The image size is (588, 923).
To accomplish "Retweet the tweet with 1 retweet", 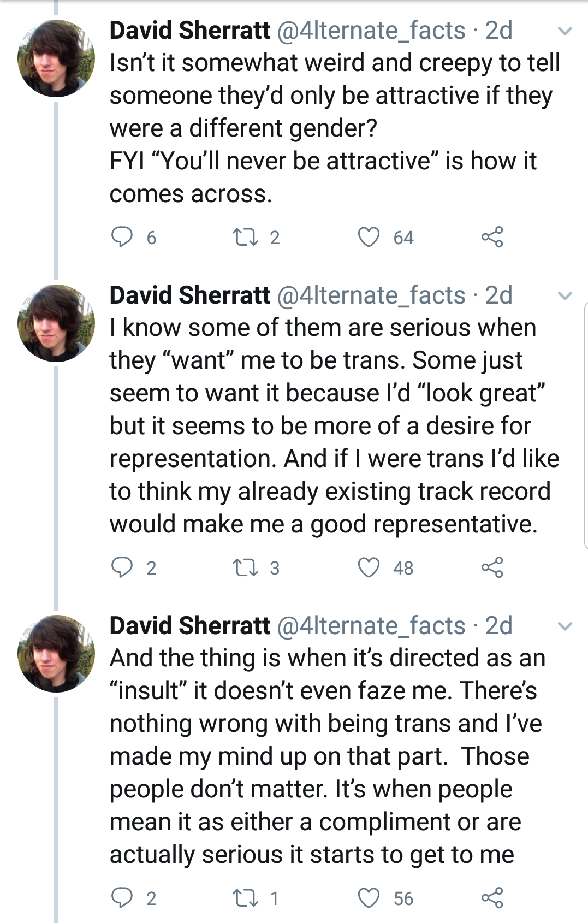I will (245, 898).
